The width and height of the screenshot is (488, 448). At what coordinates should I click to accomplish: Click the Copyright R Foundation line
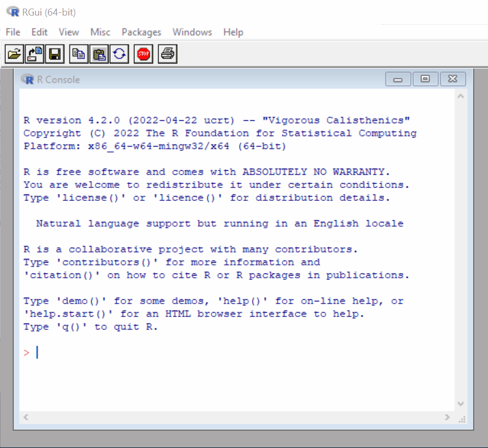pyautogui.click(x=220, y=133)
